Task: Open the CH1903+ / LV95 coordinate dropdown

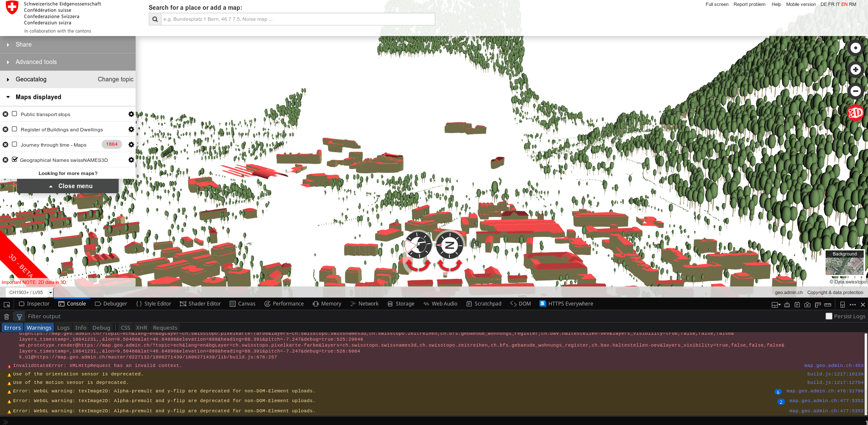Action: click(x=30, y=292)
